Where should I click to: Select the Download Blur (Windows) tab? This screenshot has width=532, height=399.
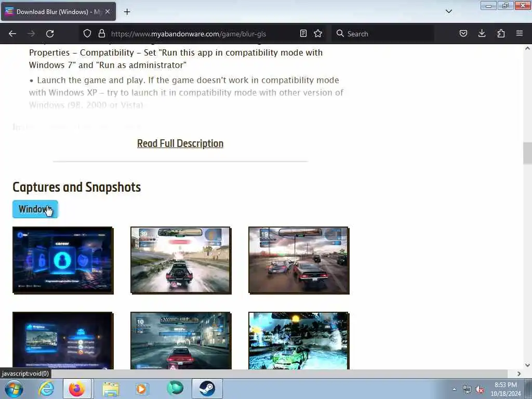pyautogui.click(x=58, y=11)
